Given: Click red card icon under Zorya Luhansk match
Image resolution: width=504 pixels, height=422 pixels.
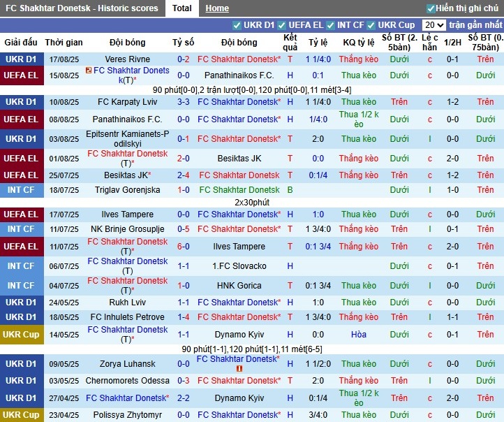Looking at the screenshot, I should point(238,368).
